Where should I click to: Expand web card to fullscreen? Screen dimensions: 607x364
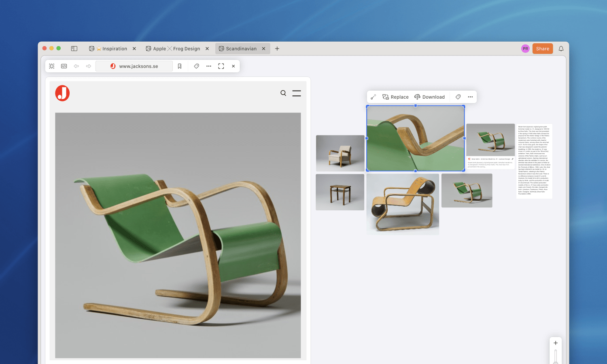221,66
